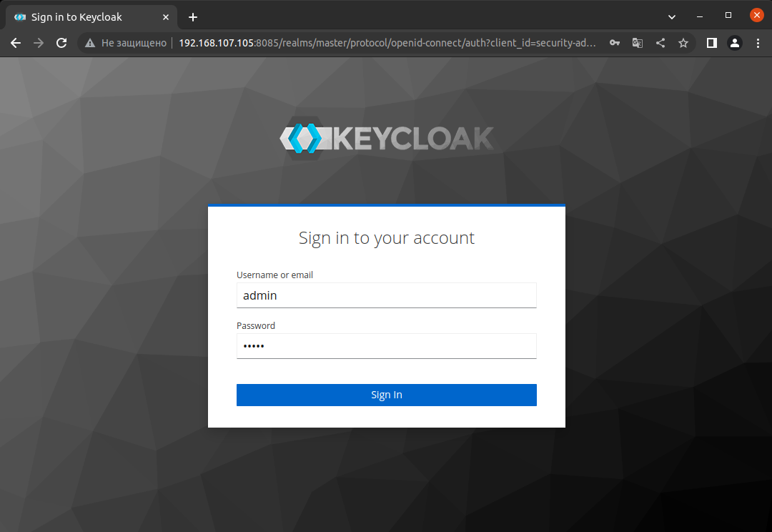Click the browser forward arrow
Image resolution: width=772 pixels, height=532 pixels.
click(x=39, y=44)
